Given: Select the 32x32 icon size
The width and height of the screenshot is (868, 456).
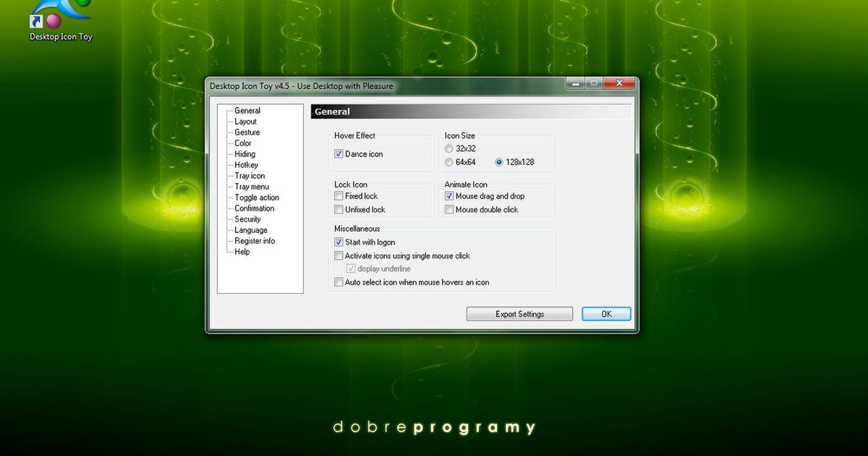Looking at the screenshot, I should coord(448,148).
